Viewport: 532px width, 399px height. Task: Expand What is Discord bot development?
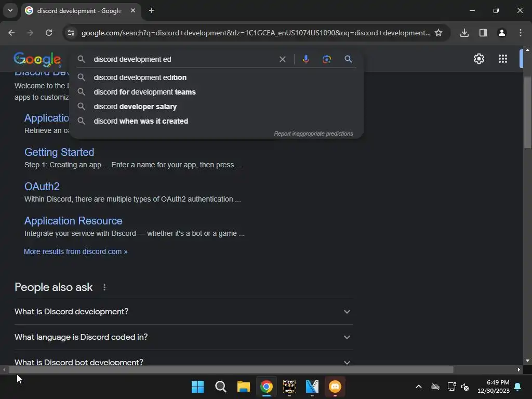[183, 362]
